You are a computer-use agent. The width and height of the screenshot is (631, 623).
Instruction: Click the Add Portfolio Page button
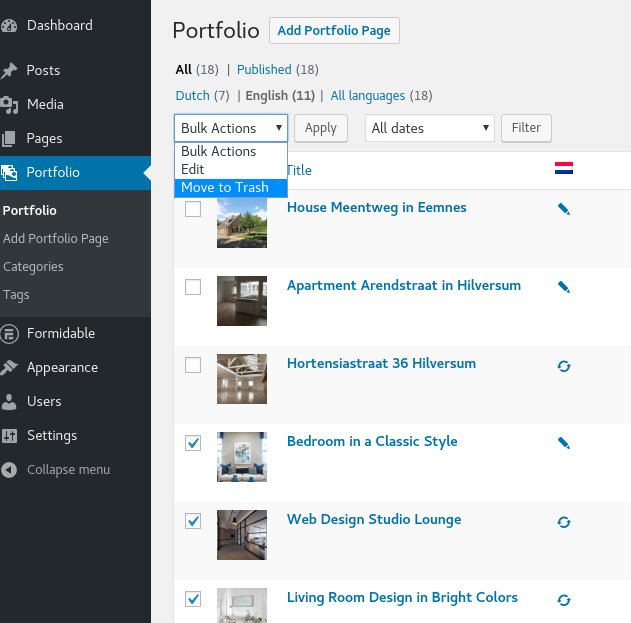coord(334,31)
